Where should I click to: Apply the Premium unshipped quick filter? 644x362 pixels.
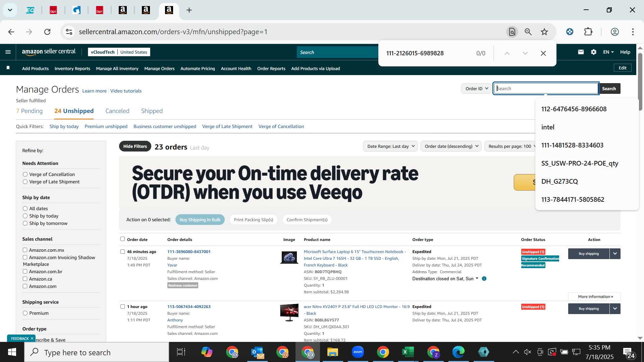[x=106, y=126]
